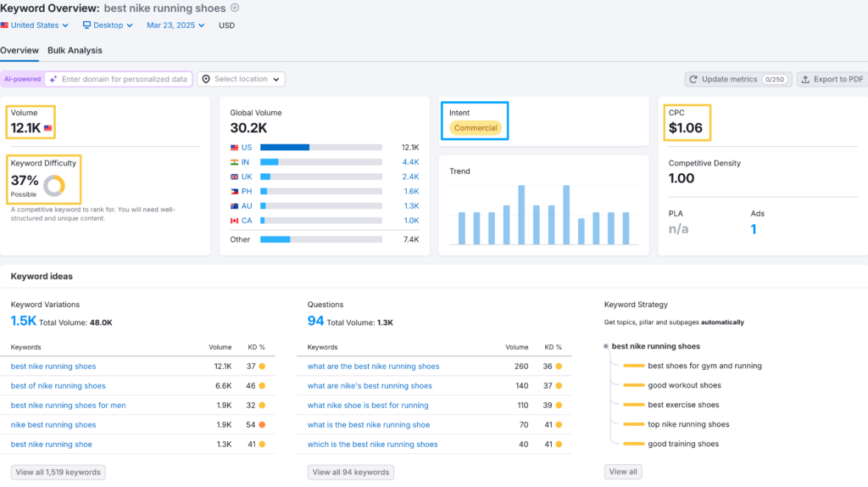Switch to the Bulk Analysis tab
868x487 pixels.
[75, 51]
